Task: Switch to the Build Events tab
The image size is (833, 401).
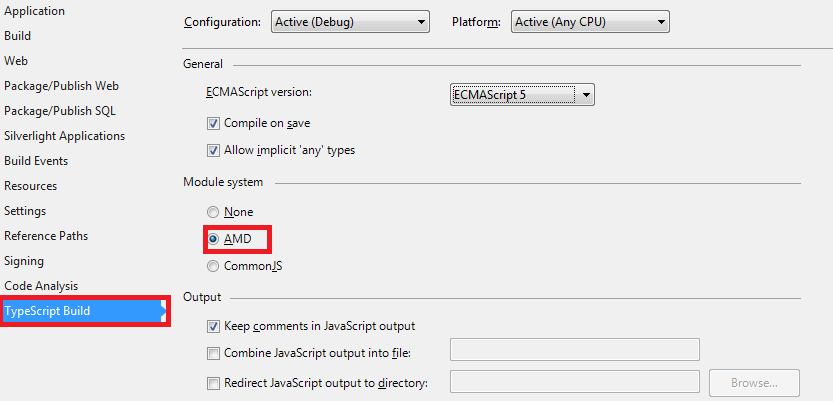Action: point(36,160)
